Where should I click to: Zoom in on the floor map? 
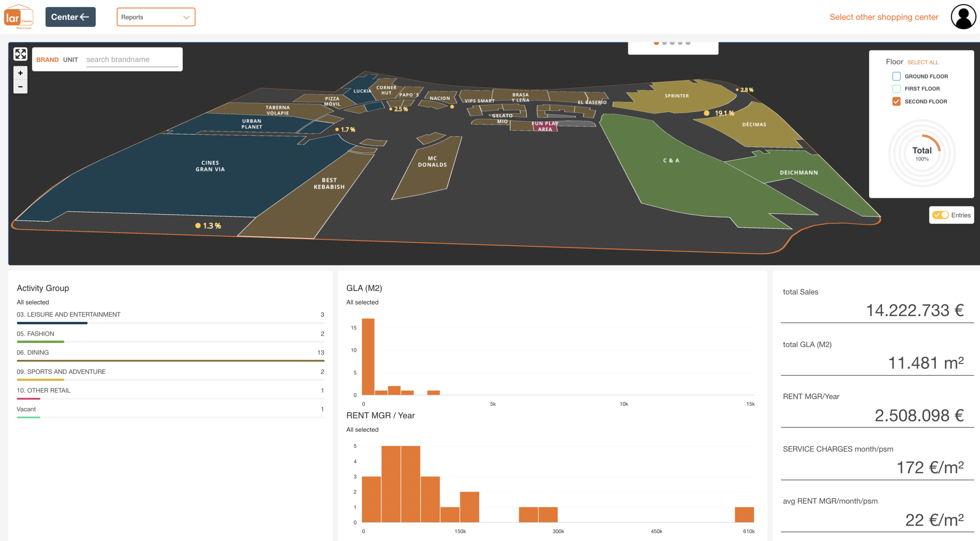(x=20, y=73)
